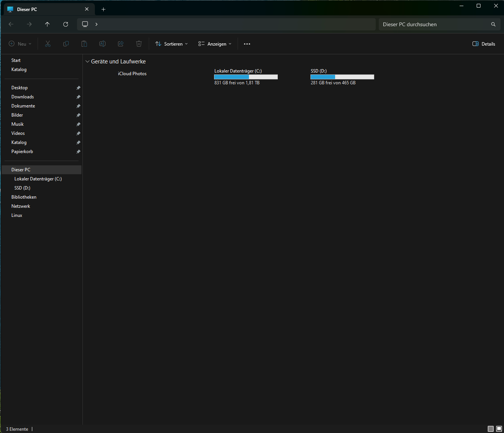The width and height of the screenshot is (504, 433).
Task: Click '3 Elemente' in status bar
Action: point(17,429)
